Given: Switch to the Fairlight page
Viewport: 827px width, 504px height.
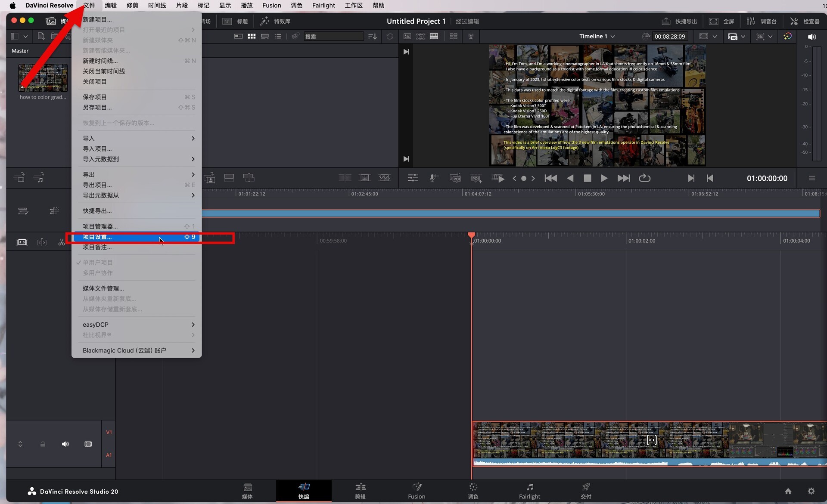Looking at the screenshot, I should (529, 491).
